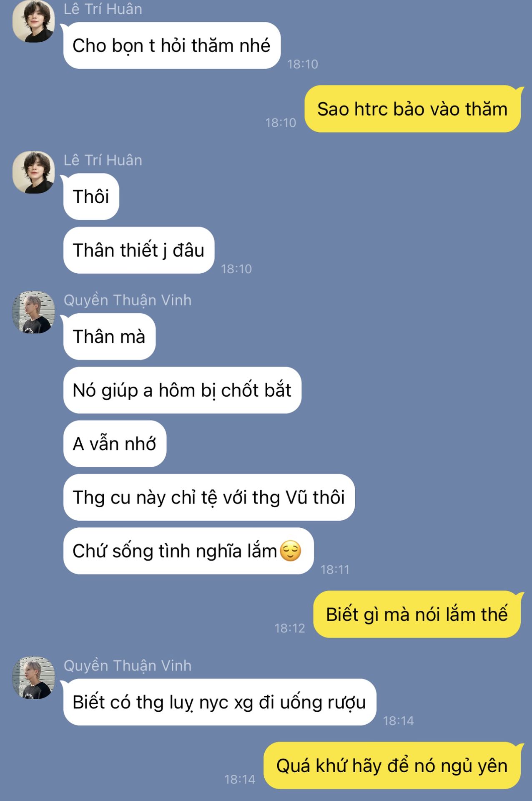Tap the 'Quá khứ hãy để nó ngủ yên' bubble
Image resolution: width=532 pixels, height=801 pixels.
(x=392, y=766)
